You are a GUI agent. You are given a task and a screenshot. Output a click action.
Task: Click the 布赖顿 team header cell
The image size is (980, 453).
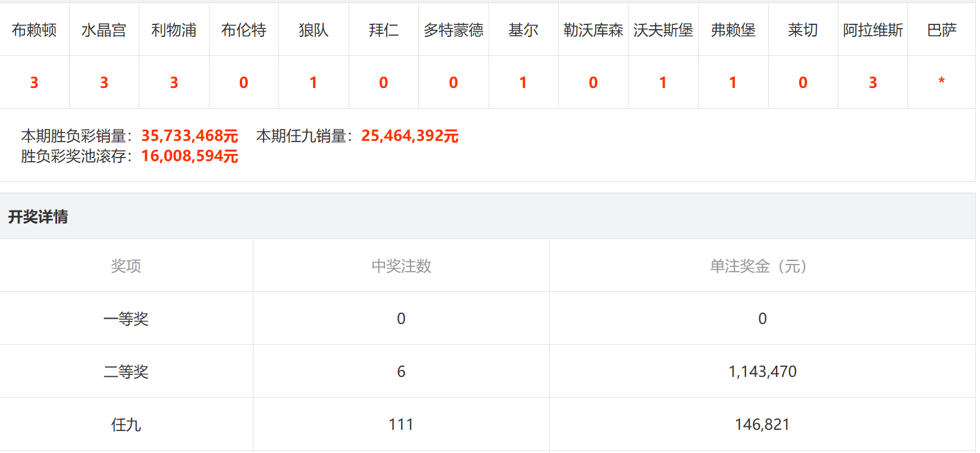[x=35, y=30]
